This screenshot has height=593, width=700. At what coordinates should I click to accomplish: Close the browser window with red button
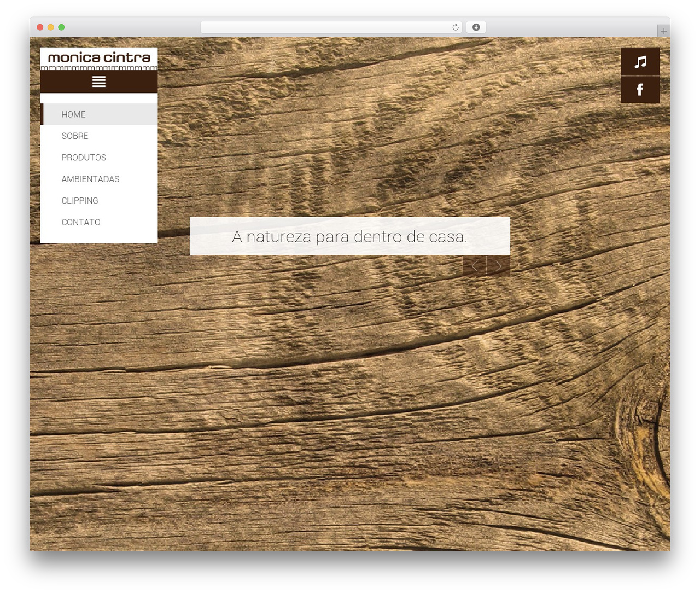(x=40, y=27)
